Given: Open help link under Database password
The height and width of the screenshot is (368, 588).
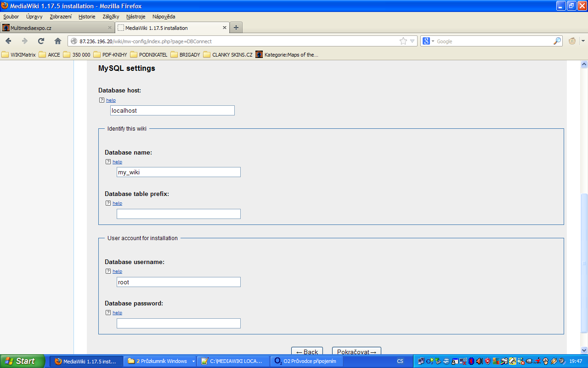Looking at the screenshot, I should tap(117, 313).
